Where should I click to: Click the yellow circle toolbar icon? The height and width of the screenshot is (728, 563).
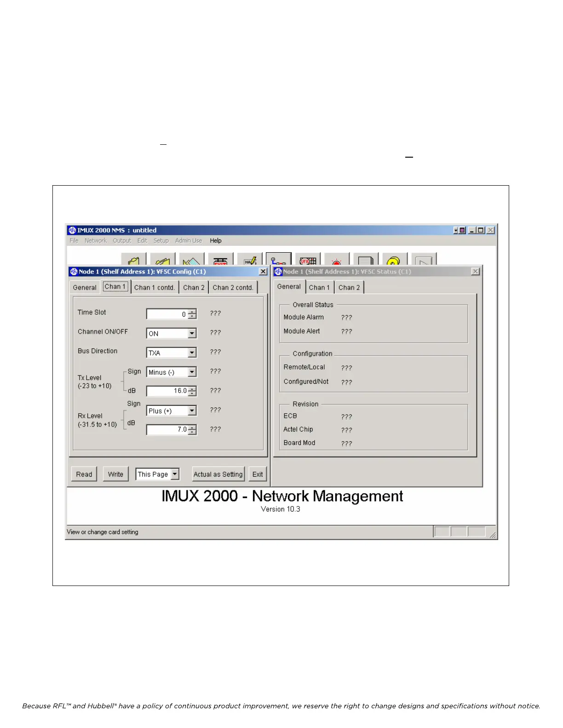click(x=395, y=259)
